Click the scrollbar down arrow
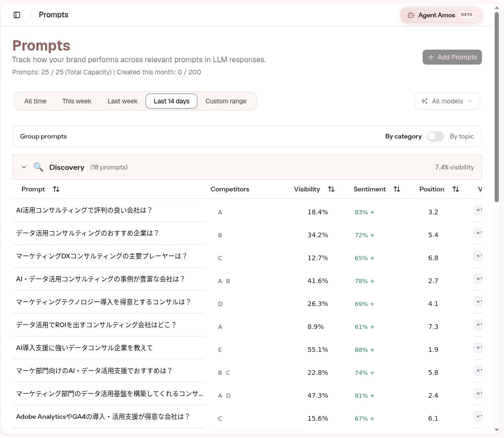 tap(497, 430)
